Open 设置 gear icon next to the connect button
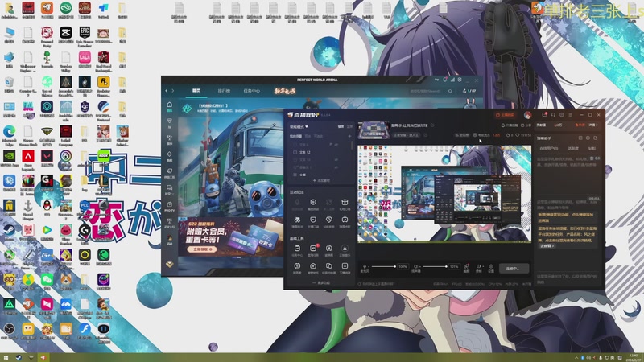 tap(491, 266)
